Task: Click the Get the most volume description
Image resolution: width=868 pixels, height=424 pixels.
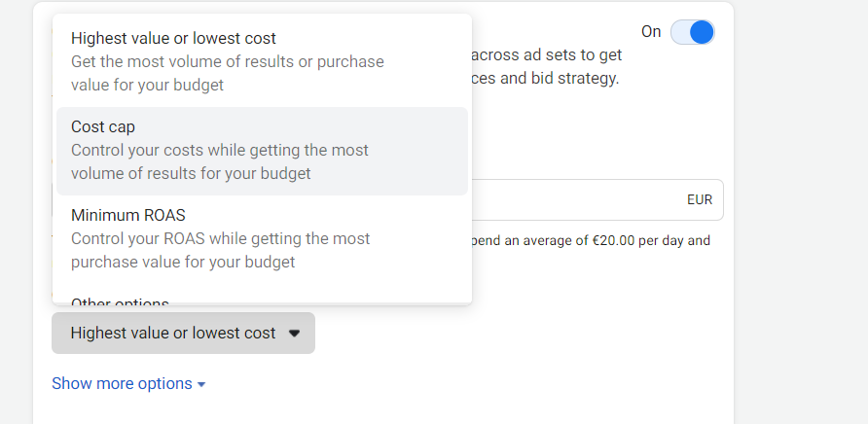Action: click(x=227, y=62)
